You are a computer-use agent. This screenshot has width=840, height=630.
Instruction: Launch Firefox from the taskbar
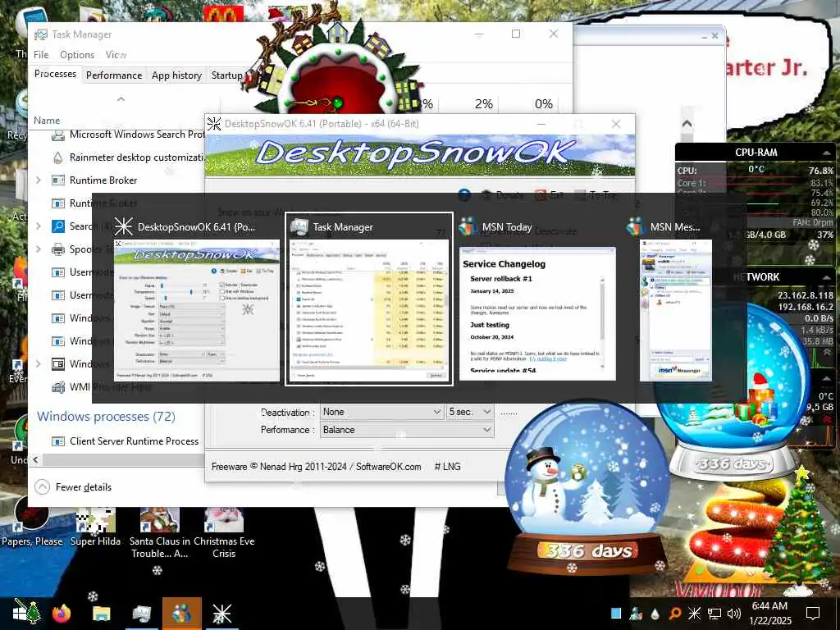click(x=62, y=613)
